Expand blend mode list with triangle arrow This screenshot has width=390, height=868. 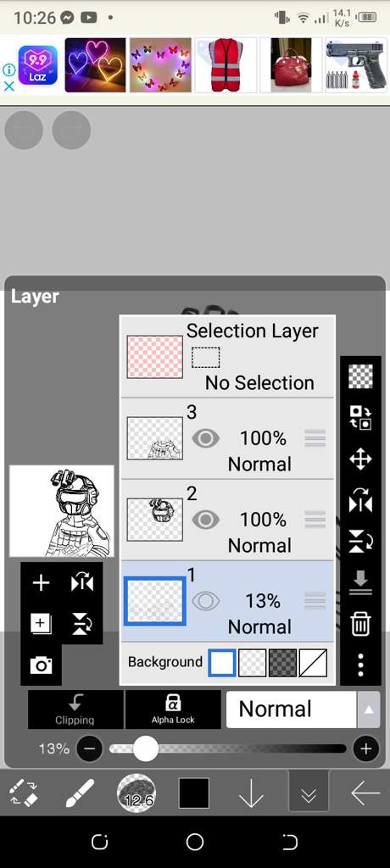pyautogui.click(x=369, y=709)
